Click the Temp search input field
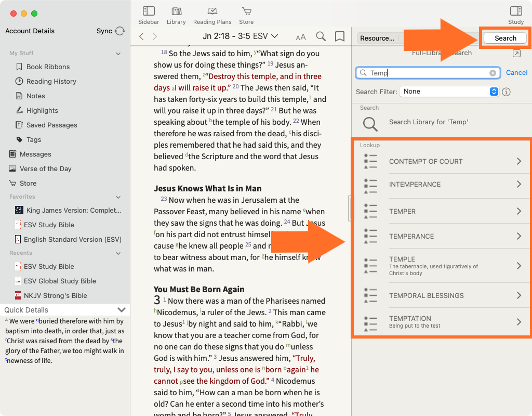Viewport: 532px width, 416px height. [426, 73]
